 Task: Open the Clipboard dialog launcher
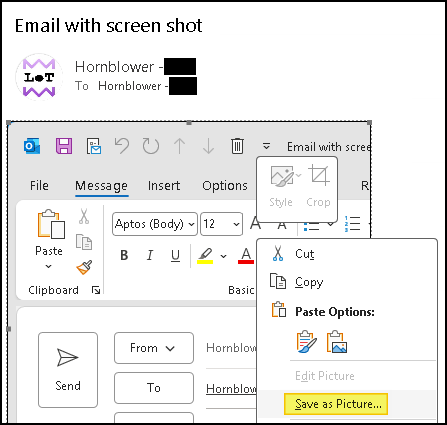[96, 290]
